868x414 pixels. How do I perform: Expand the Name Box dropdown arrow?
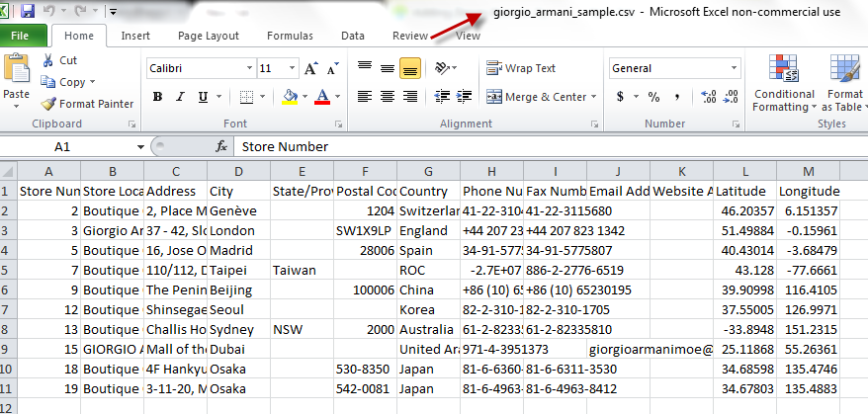[140, 147]
